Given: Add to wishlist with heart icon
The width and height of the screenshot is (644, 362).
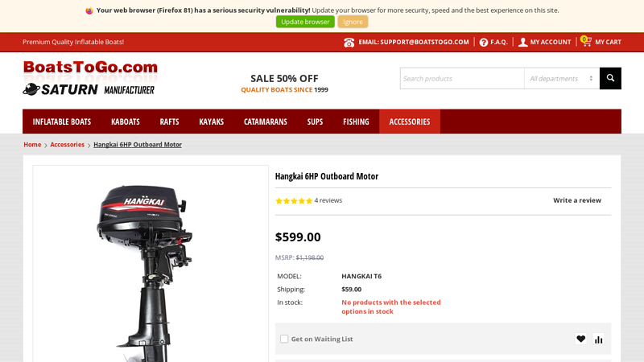Looking at the screenshot, I should coord(580,339).
